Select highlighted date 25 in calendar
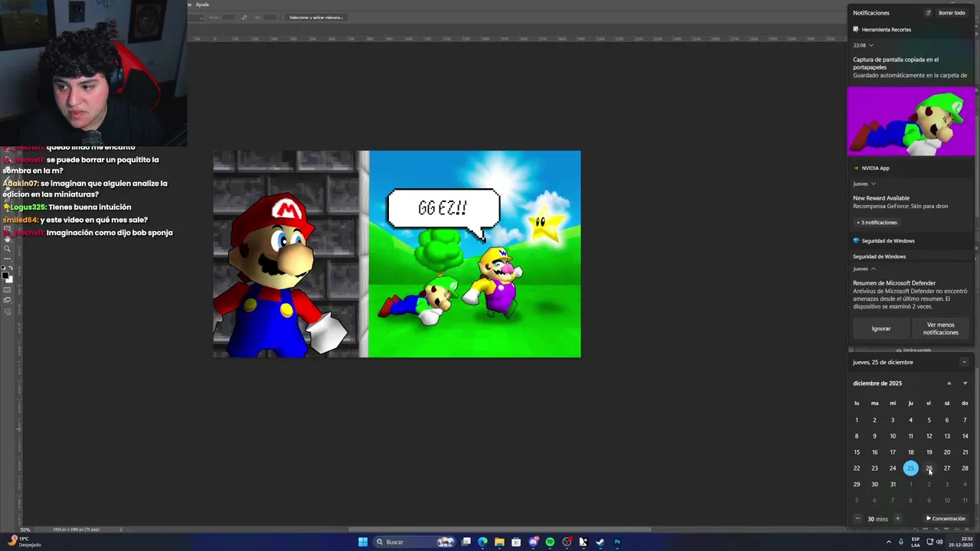The image size is (980, 551). 910,468
